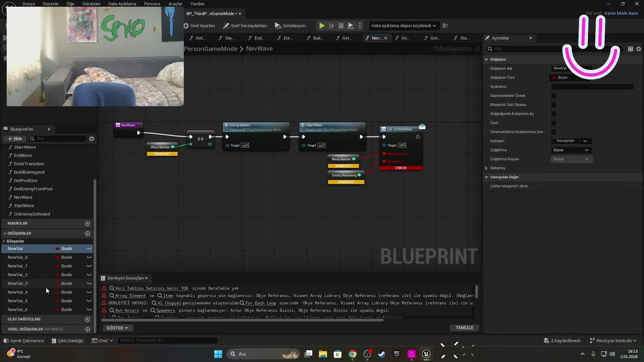Open the GetEnemyFromPool function
Viewport: 644px width, 362px height.
click(33, 189)
